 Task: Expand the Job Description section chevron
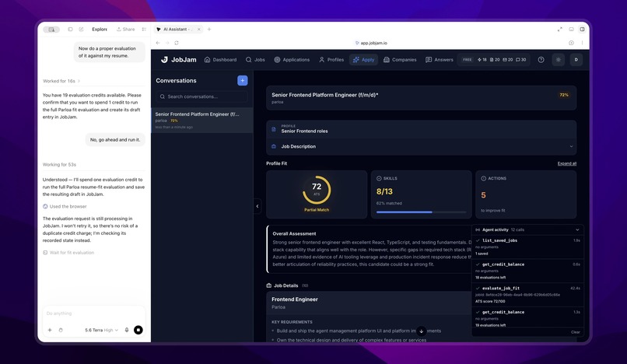point(571,146)
